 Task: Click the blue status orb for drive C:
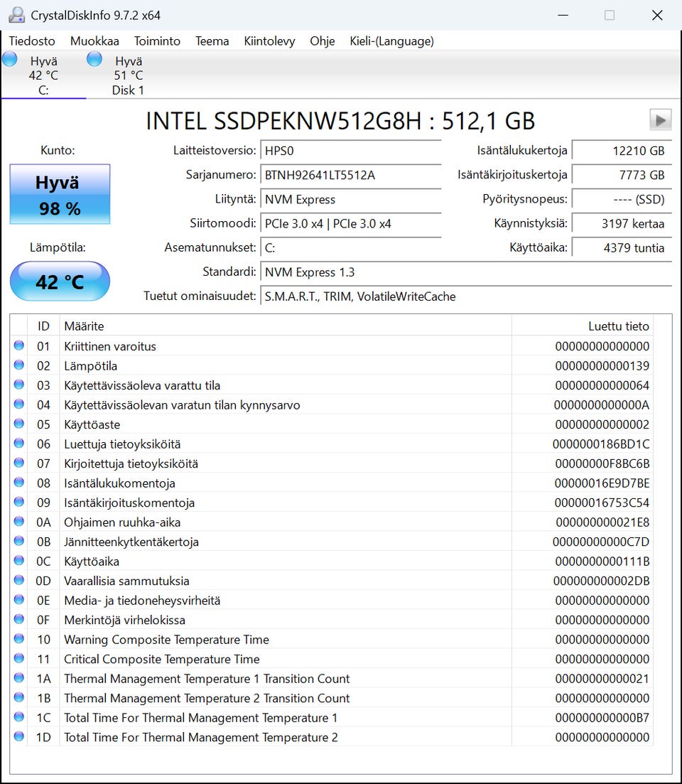[x=10, y=60]
